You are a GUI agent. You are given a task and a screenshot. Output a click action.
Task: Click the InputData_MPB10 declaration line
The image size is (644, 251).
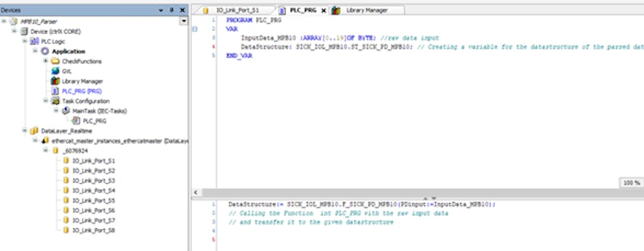(340, 38)
